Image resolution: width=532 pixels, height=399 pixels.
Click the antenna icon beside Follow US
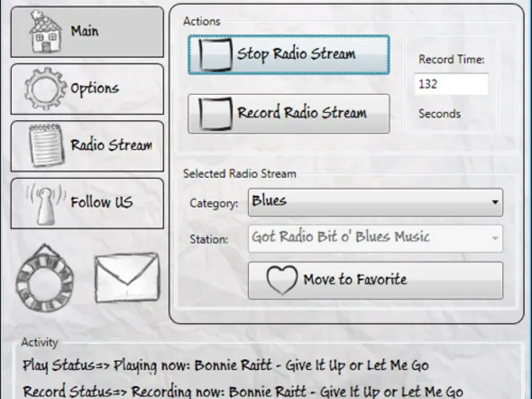pos(46,203)
